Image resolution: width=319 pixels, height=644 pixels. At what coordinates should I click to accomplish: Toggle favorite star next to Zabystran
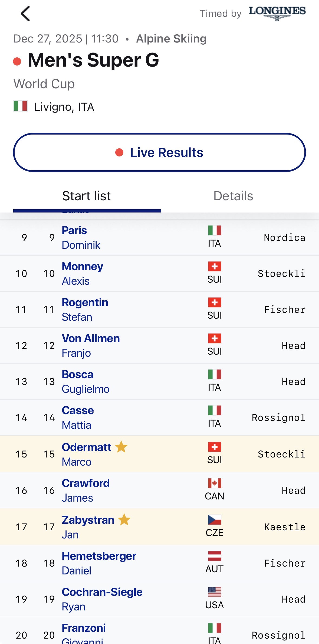pyautogui.click(x=124, y=519)
